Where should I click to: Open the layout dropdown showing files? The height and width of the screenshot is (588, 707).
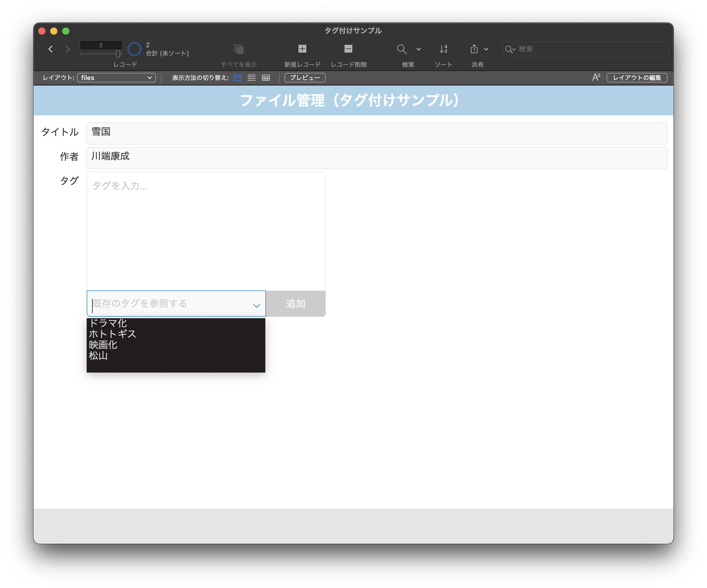tap(117, 78)
